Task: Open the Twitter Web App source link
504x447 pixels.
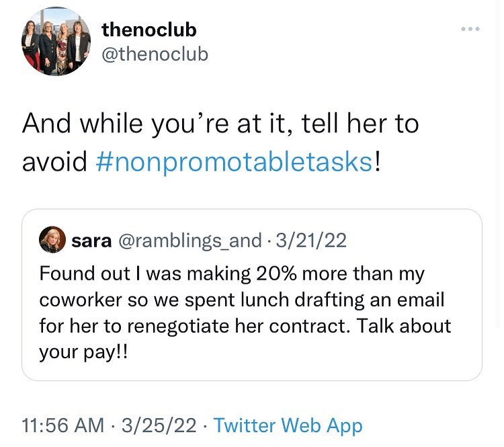Action: pos(288,425)
